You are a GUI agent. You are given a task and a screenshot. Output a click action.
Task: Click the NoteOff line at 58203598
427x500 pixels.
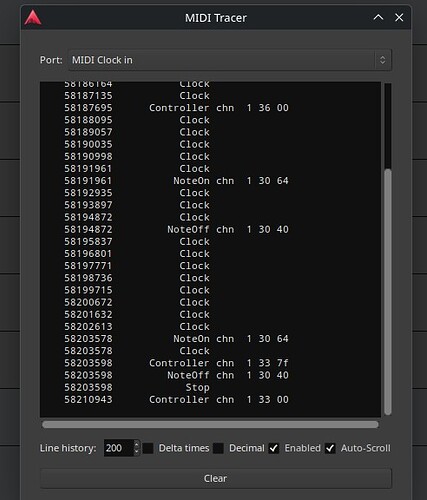pos(176,375)
